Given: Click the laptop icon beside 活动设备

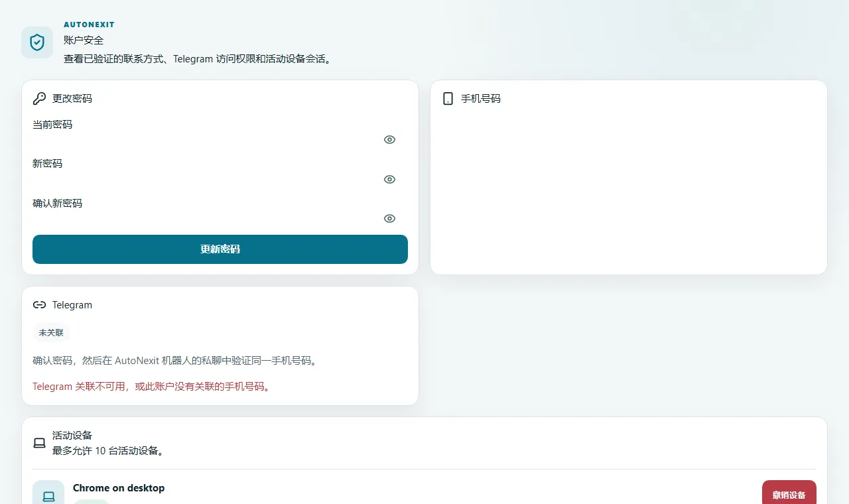Looking at the screenshot, I should 39,443.
